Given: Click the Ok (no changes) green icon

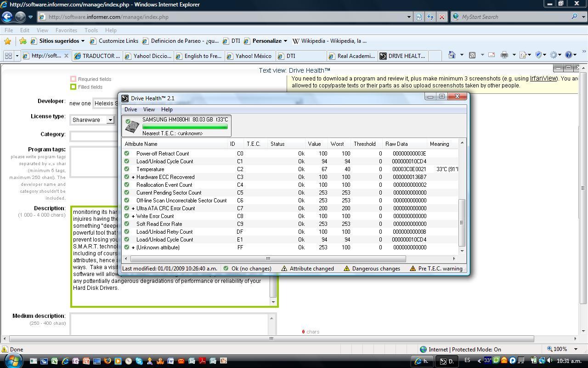Looking at the screenshot, I should [226, 269].
